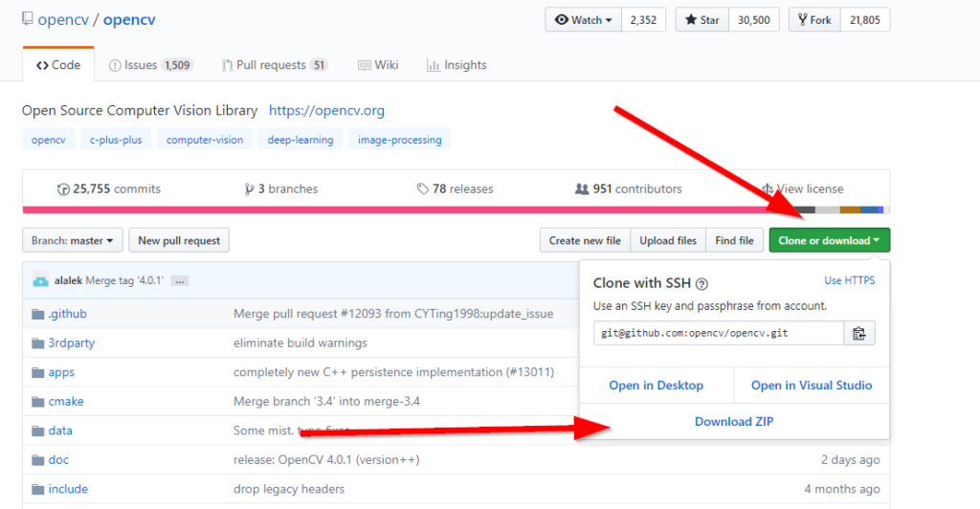View the 30,500 stargazers count
The image size is (980, 509).
(754, 20)
